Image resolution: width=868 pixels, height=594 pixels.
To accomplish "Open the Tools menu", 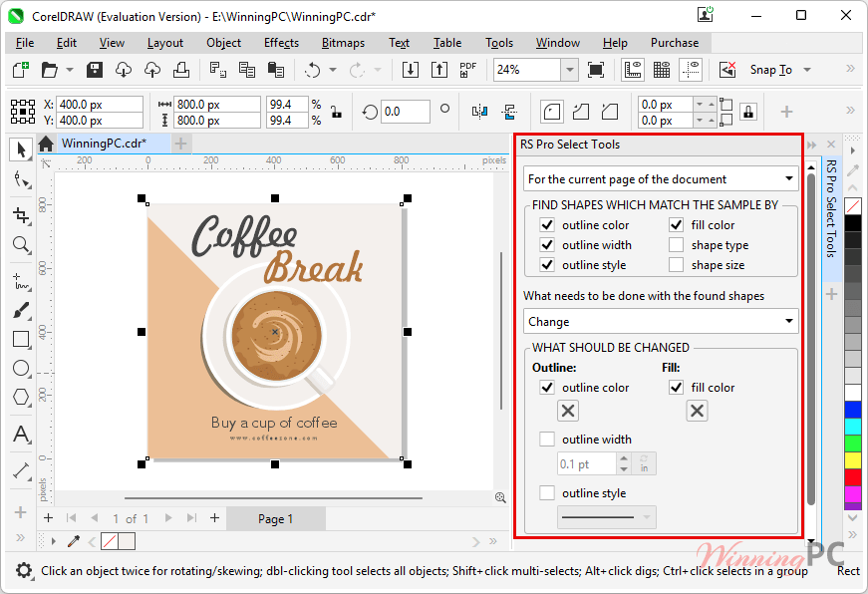I will (x=499, y=43).
